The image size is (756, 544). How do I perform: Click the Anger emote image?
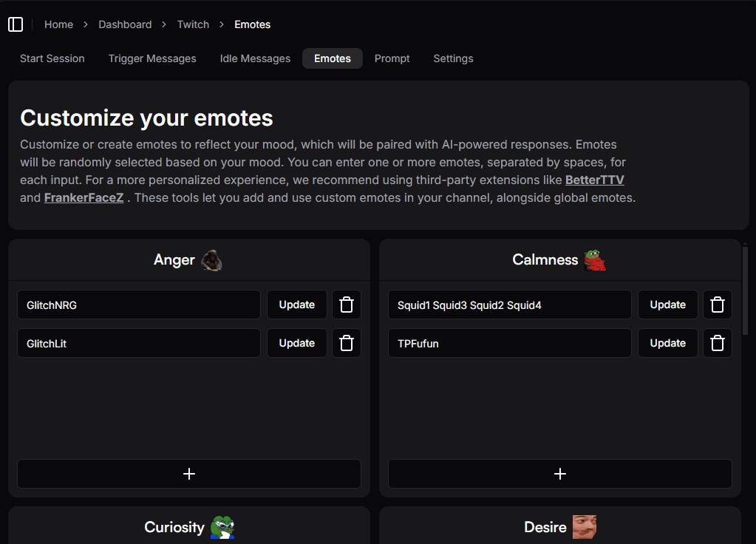pos(211,260)
